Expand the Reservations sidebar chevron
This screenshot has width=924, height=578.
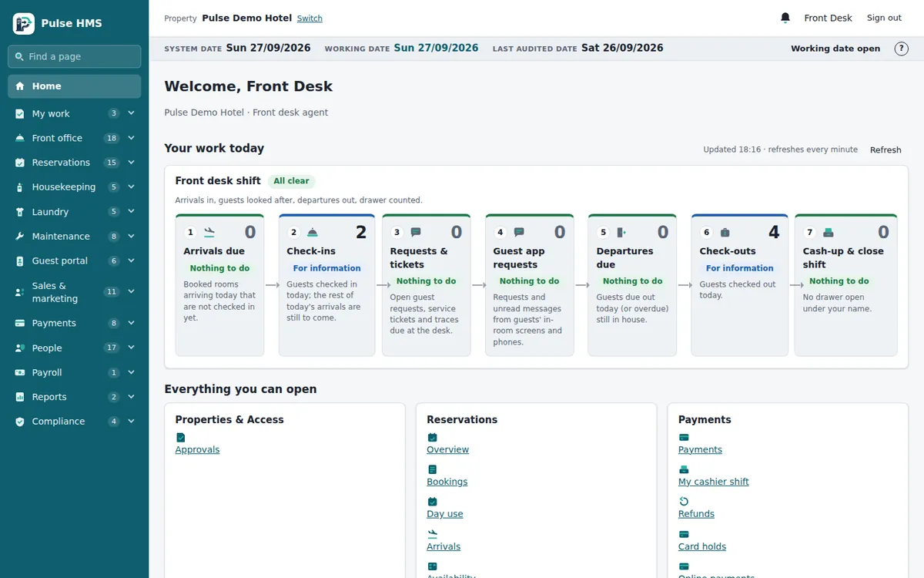(x=131, y=163)
